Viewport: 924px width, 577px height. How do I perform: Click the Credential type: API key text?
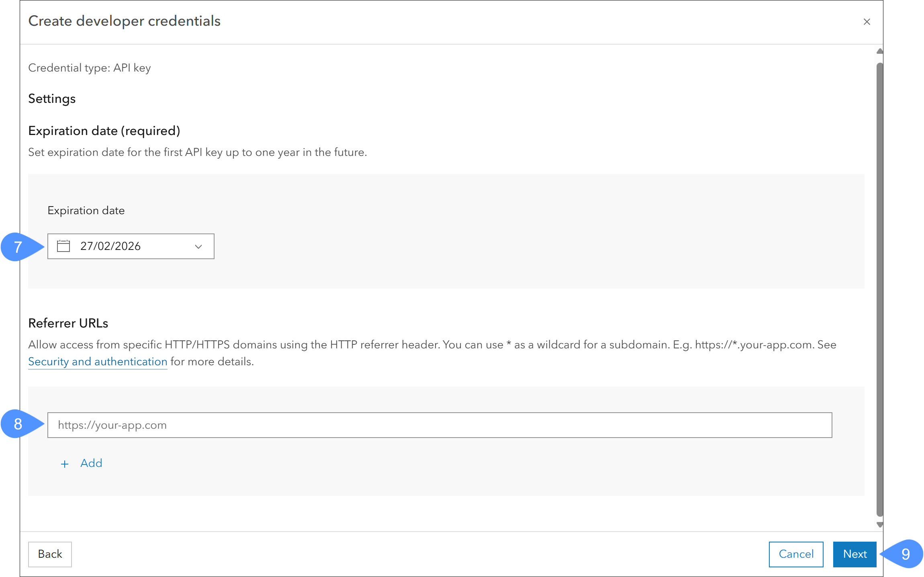(x=90, y=68)
